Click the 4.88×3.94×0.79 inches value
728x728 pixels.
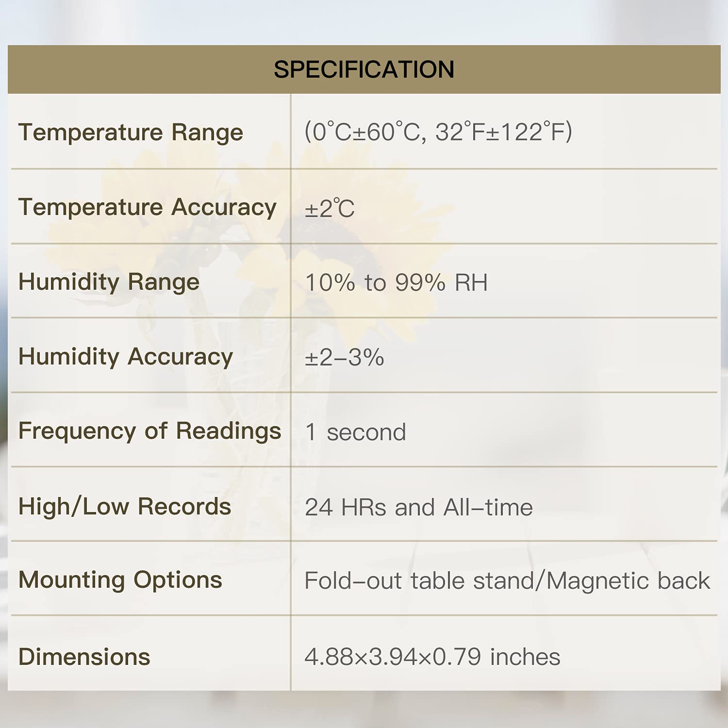coord(432,657)
